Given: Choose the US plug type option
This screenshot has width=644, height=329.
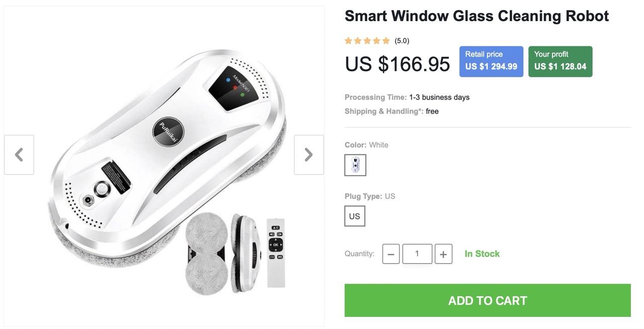Looking at the screenshot, I should pos(355,216).
